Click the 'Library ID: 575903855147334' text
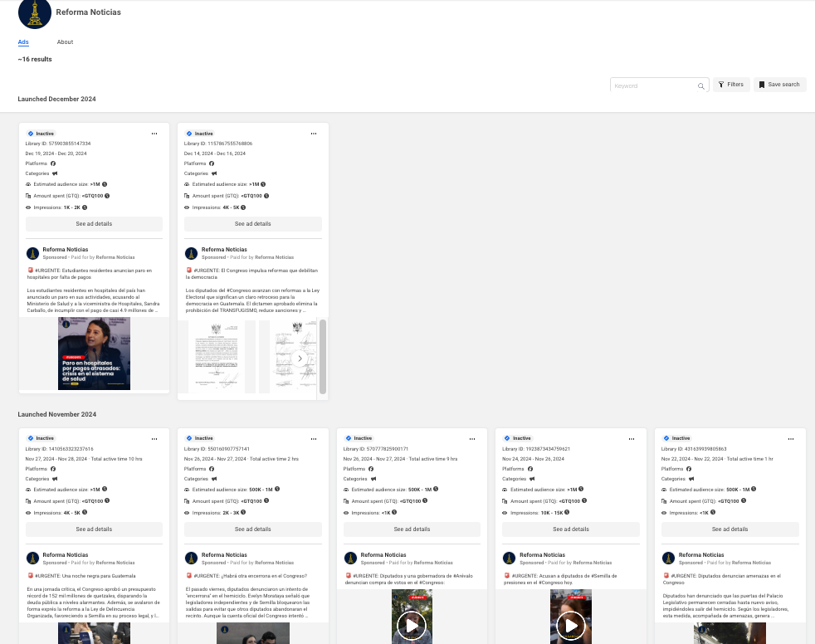Image resolution: width=815 pixels, height=644 pixels. (58, 144)
